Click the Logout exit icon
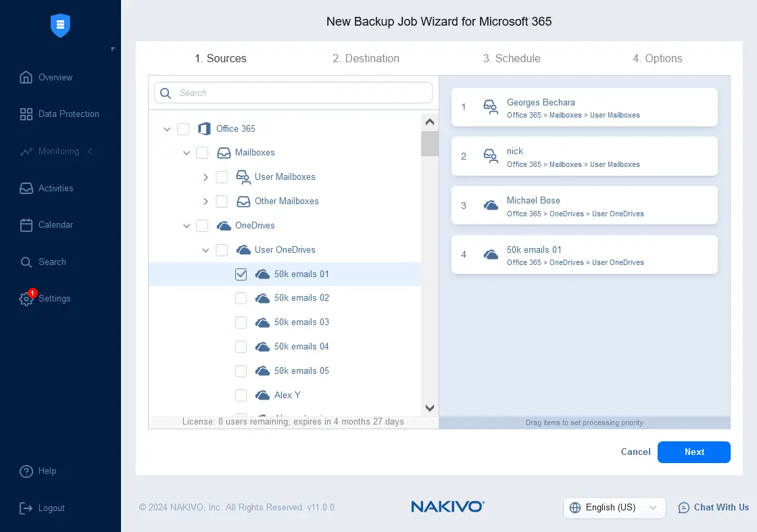The image size is (757, 532). tap(26, 508)
